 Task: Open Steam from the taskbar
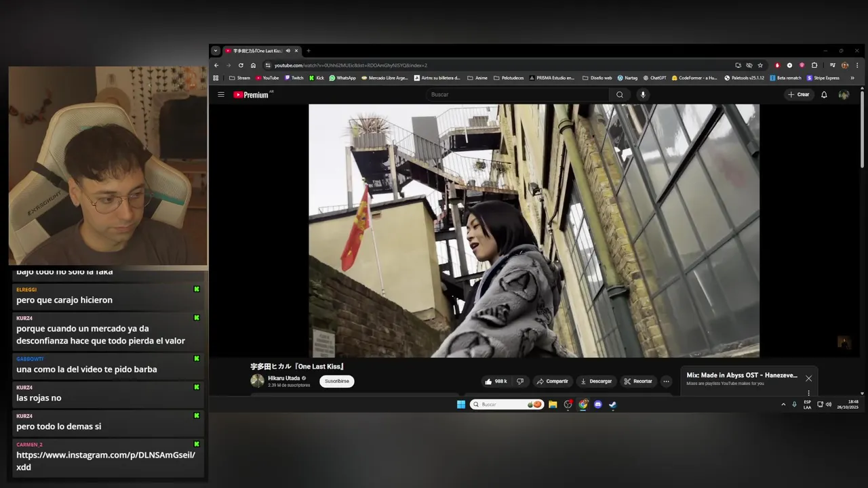click(612, 405)
